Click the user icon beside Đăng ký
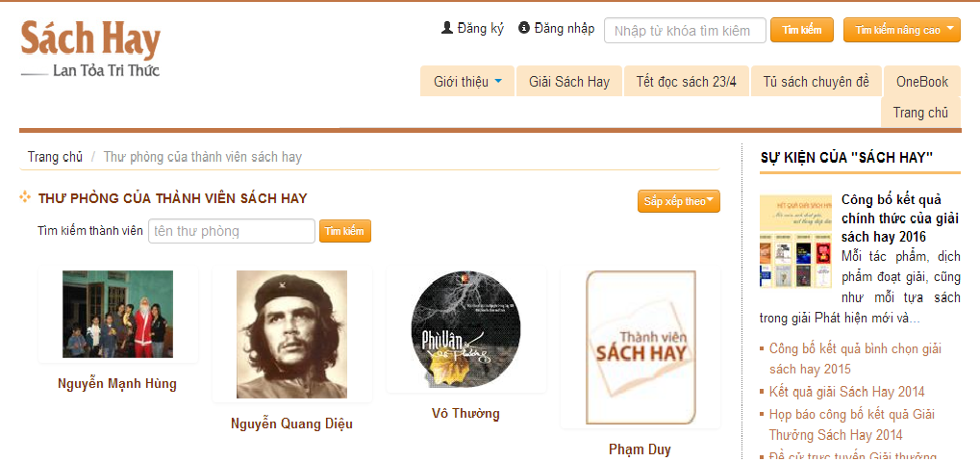The image size is (980, 462). pyautogui.click(x=447, y=28)
